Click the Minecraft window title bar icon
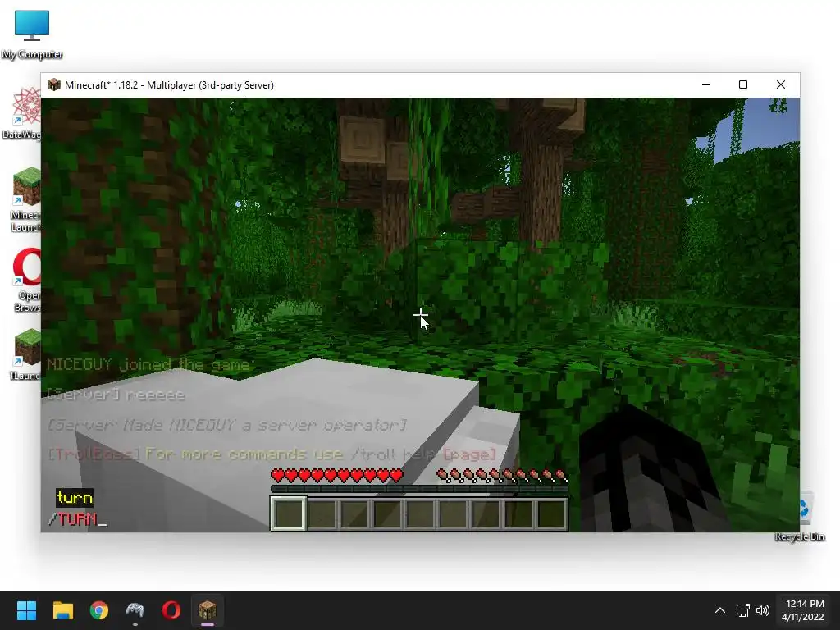The width and height of the screenshot is (840, 630). click(53, 84)
